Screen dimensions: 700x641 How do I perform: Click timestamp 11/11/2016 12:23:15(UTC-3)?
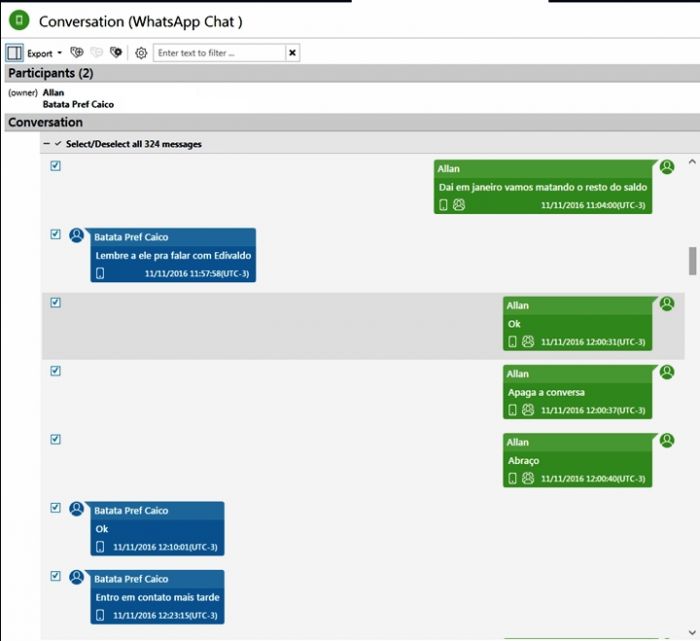pyautogui.click(x=165, y=616)
